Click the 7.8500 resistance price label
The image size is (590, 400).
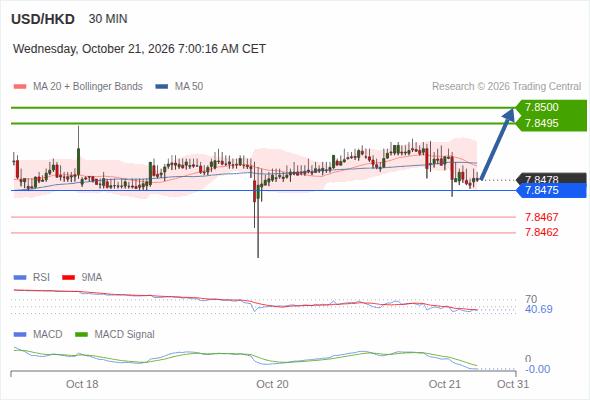(542, 107)
